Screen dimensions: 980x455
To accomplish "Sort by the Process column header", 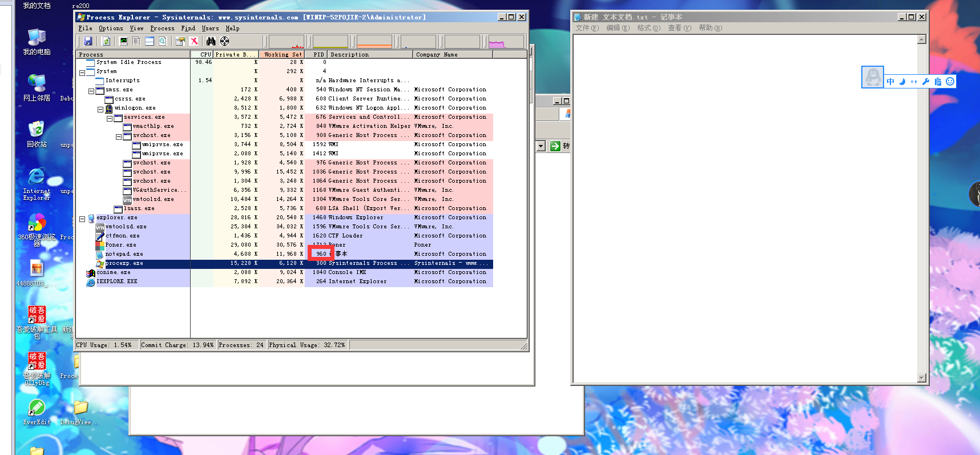I will (133, 54).
